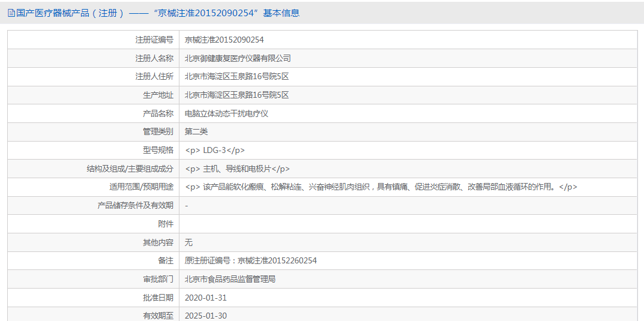This screenshot has width=644, height=321.
Task: Click the expiry date 2025-01-30
Action: (206, 316)
